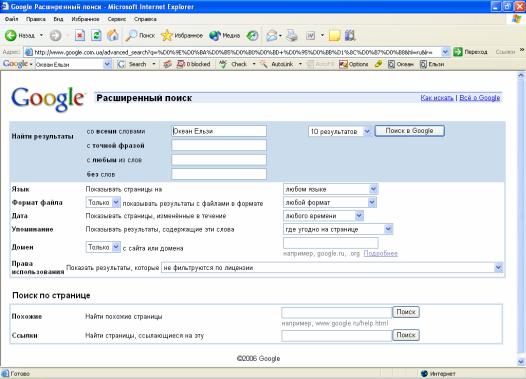Click the 'с любым из слов' input field
526x379 pixels.
click(x=219, y=160)
